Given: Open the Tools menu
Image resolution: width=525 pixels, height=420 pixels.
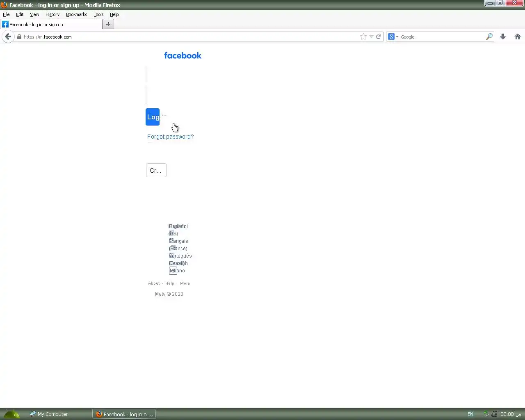Looking at the screenshot, I should click(x=98, y=14).
